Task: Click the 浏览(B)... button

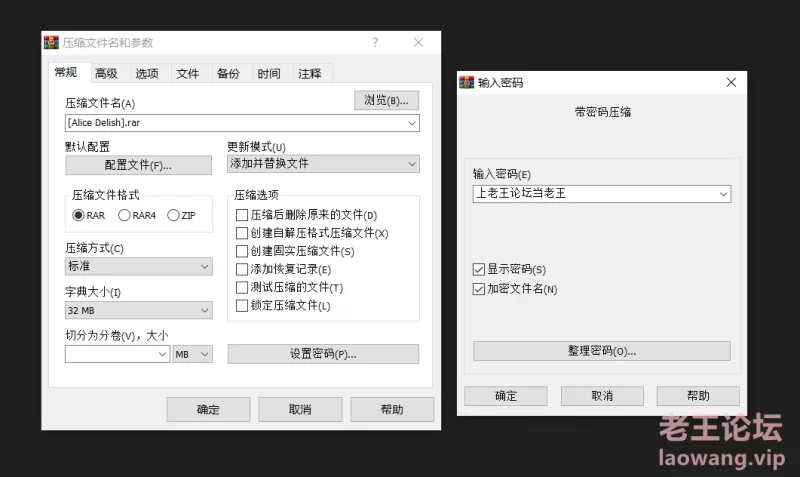Action: tap(386, 100)
